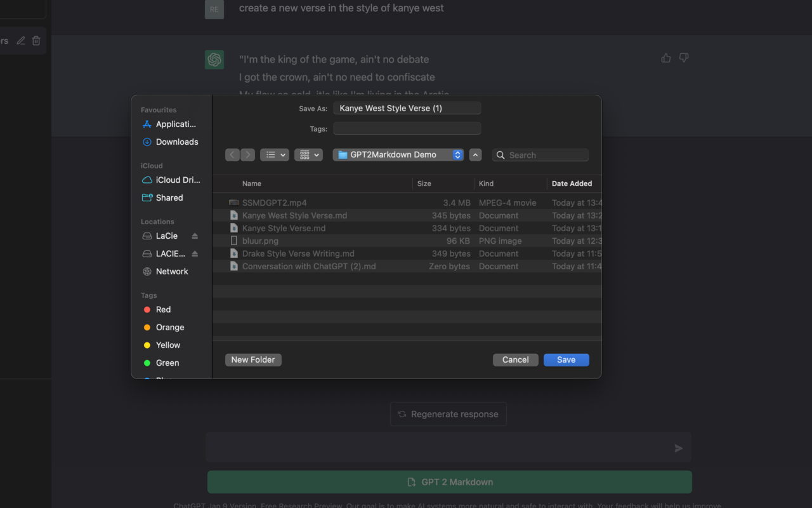Click the GPT 2 Markdown button
Viewport: 812px width, 508px height.
pos(449,482)
